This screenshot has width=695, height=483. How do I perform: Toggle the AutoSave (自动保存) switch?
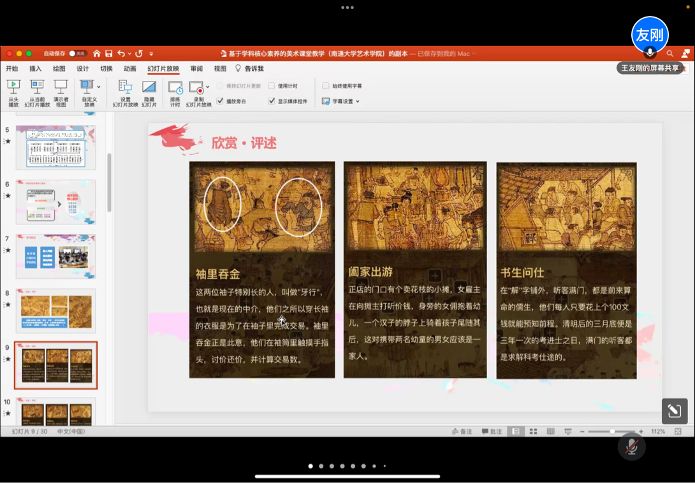78,54
